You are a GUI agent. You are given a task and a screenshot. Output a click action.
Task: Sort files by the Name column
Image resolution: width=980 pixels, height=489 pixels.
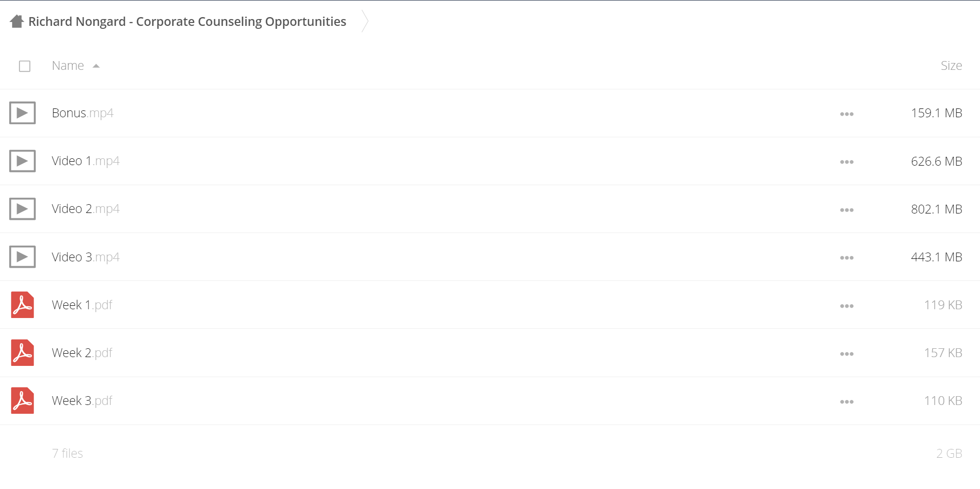pyautogui.click(x=68, y=65)
